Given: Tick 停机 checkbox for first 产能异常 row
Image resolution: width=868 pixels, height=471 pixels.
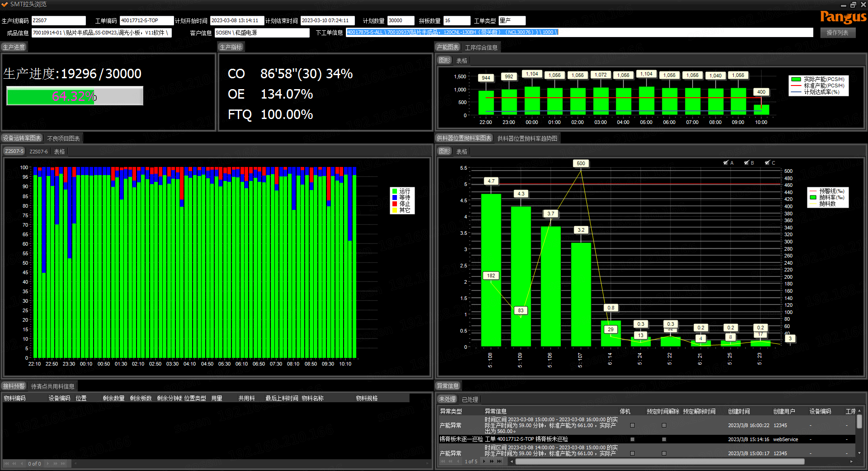Looking at the screenshot, I should (x=632, y=425).
